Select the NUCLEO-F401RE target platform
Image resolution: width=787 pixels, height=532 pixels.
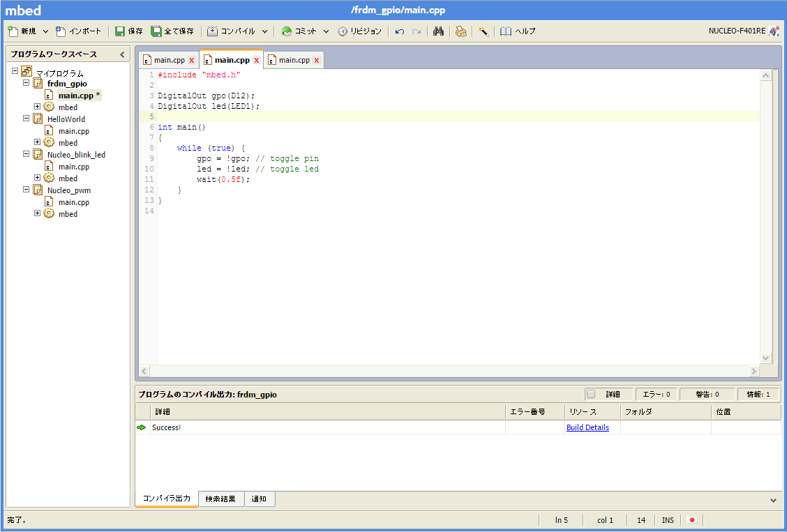pos(744,31)
